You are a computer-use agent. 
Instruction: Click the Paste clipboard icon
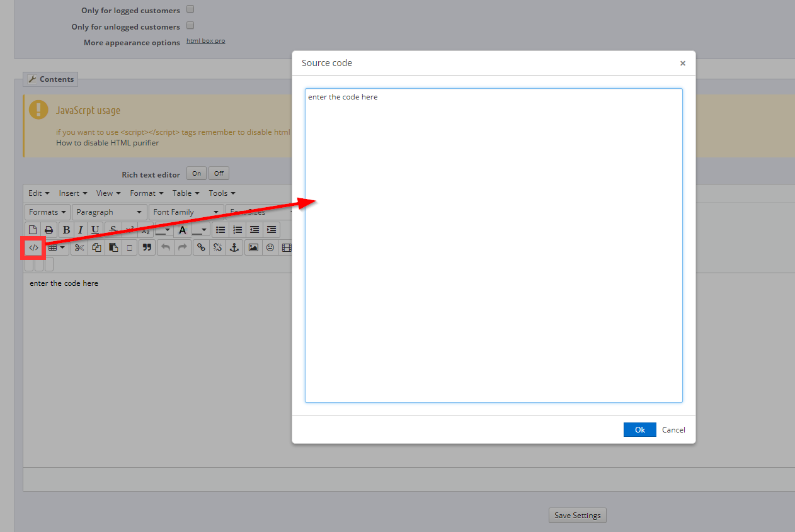coord(113,247)
